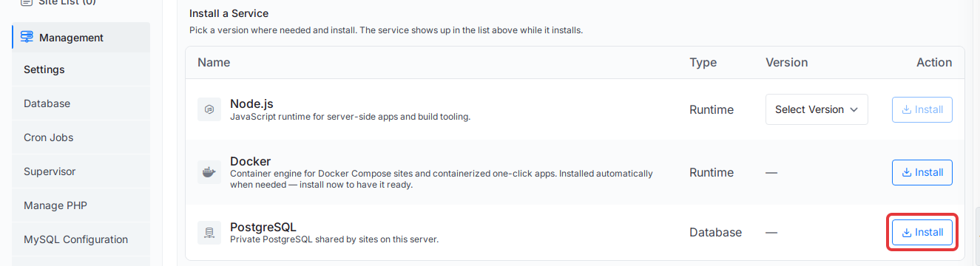Click download icon in PostgreSQL Install button
The image size is (980, 266).
click(x=907, y=232)
